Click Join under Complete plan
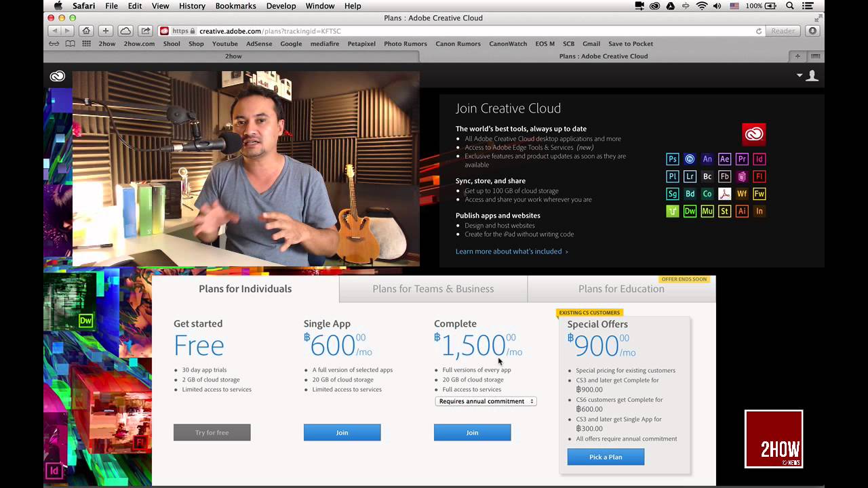Image resolution: width=868 pixels, height=488 pixels. pos(473,432)
